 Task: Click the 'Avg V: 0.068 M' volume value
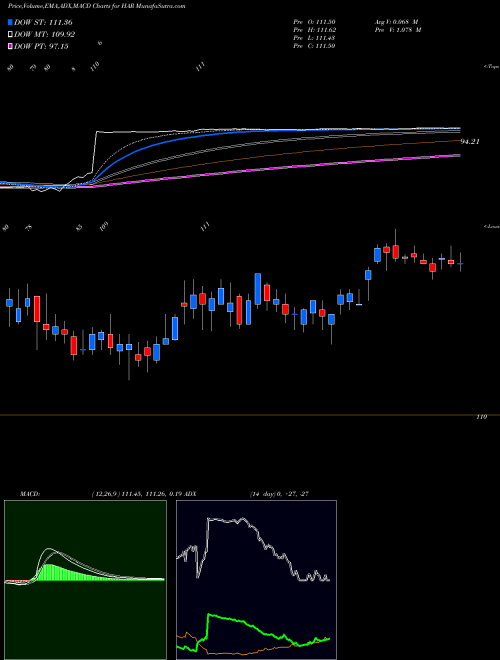click(395, 22)
